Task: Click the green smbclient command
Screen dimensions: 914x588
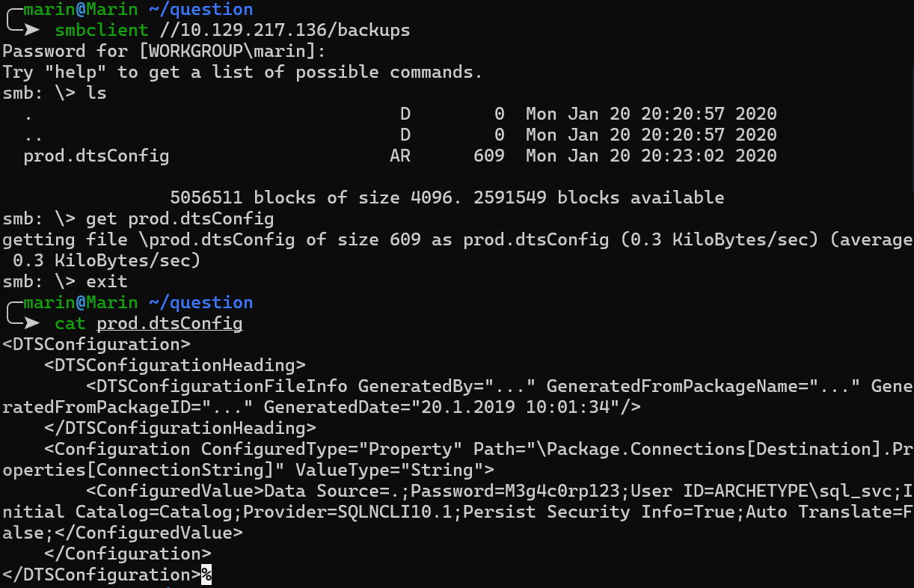Action: [x=102, y=31]
